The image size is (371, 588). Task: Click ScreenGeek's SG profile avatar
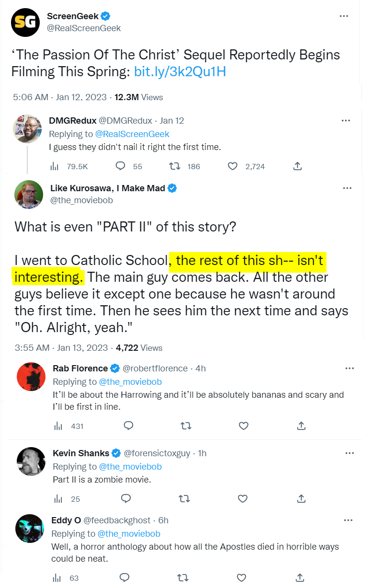pyautogui.click(x=25, y=22)
